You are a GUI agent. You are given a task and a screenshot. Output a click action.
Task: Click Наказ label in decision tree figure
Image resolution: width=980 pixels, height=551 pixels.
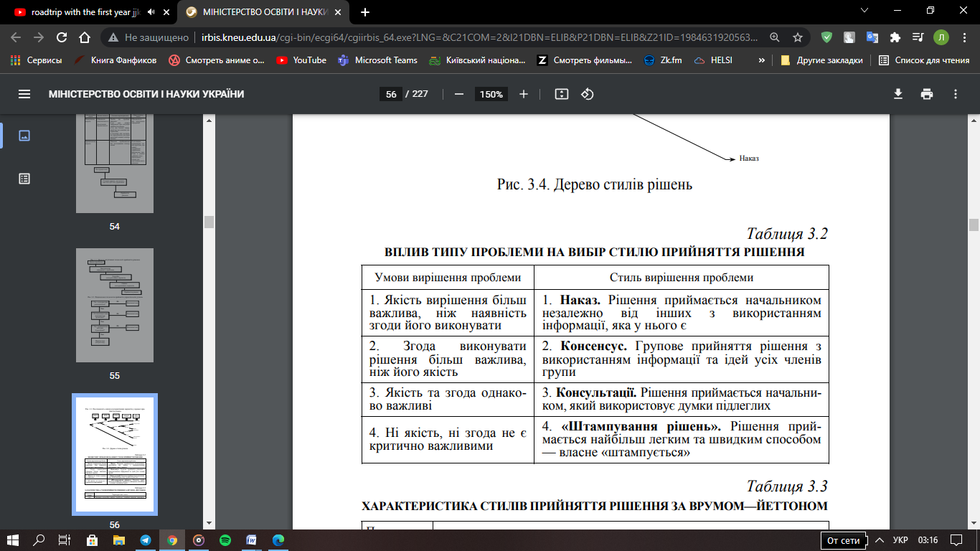coord(749,158)
